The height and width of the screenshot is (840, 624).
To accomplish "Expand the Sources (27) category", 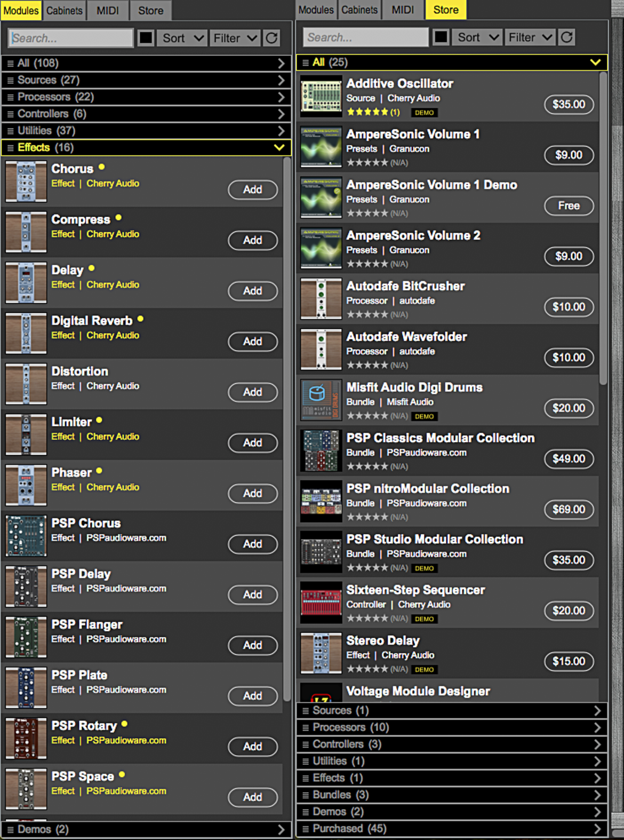I will pos(147,80).
